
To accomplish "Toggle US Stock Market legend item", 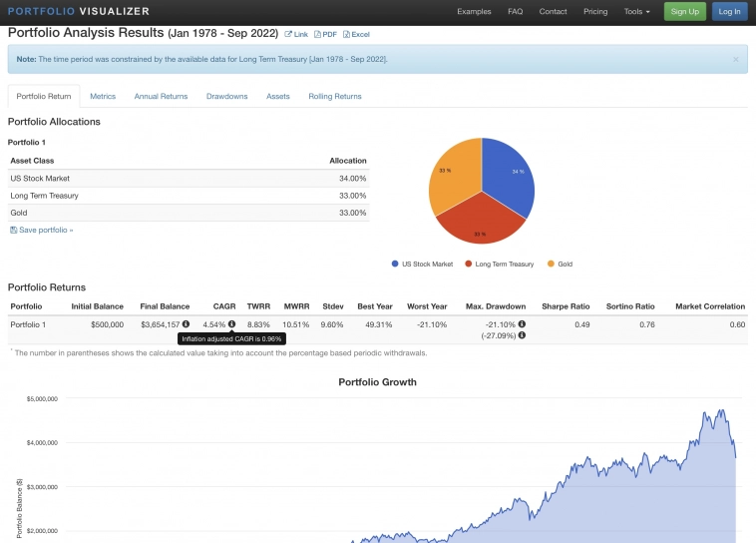I will (x=422, y=265).
